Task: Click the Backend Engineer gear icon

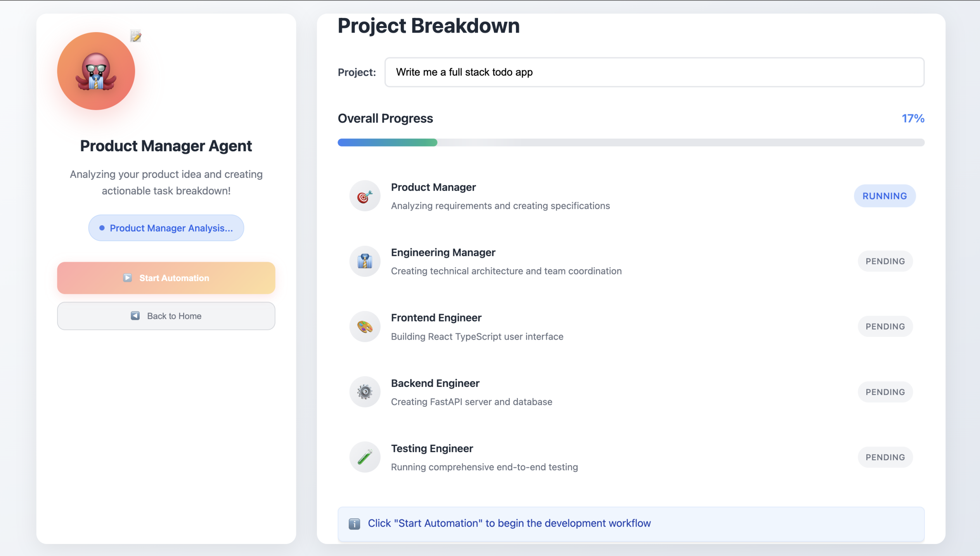Action: tap(364, 392)
